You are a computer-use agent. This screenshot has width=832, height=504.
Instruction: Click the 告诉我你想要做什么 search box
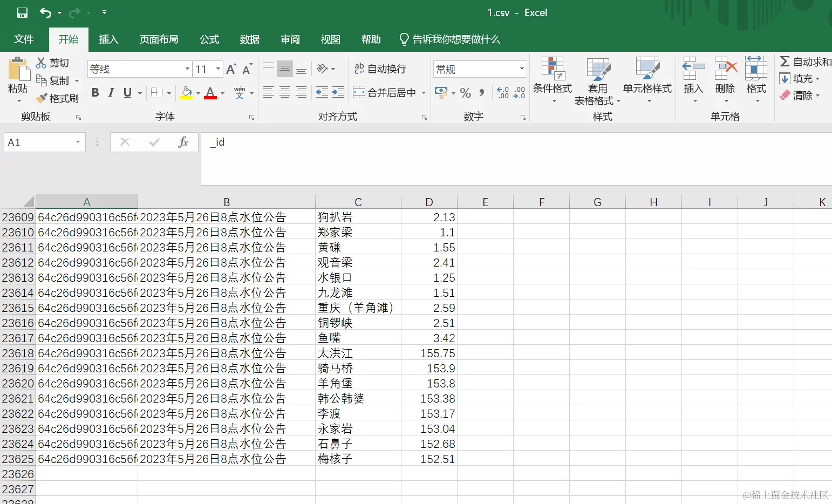coord(449,39)
